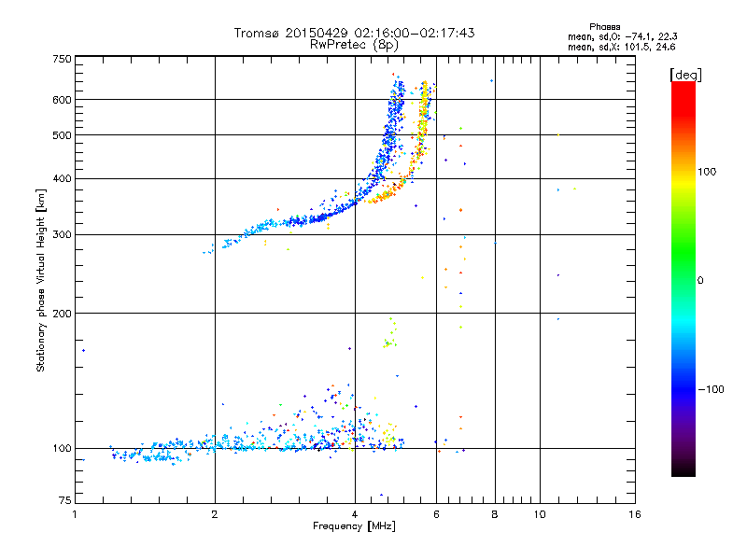
Task: Click the '400' y-axis tick label
Action: (62, 179)
